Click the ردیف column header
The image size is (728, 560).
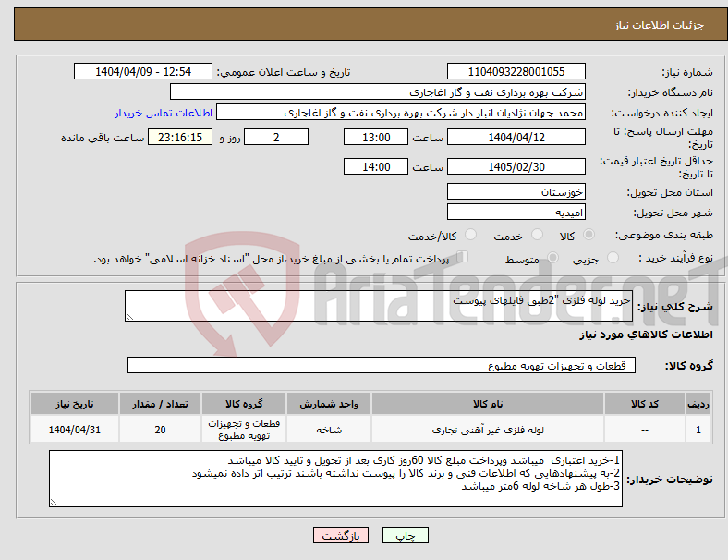coord(698,404)
